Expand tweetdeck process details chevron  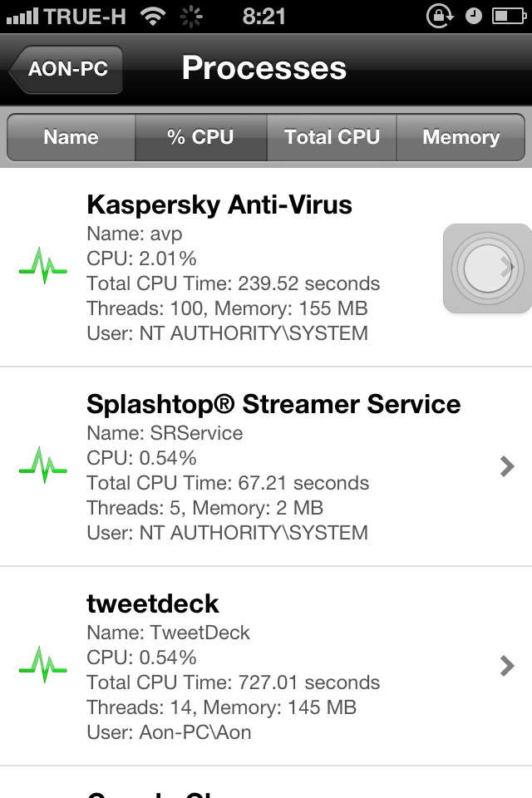(507, 666)
